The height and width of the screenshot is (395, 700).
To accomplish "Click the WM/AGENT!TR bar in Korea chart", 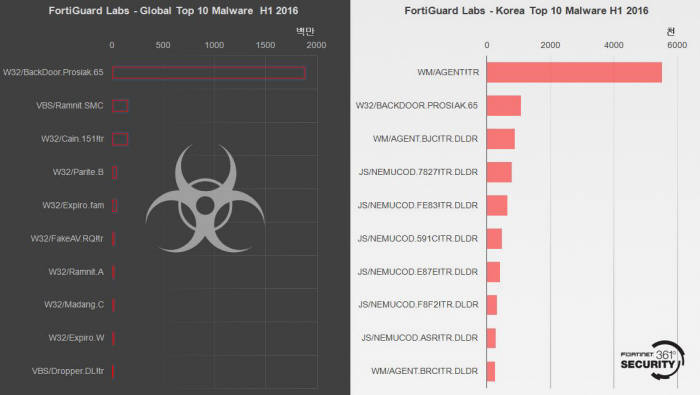I will (x=574, y=72).
